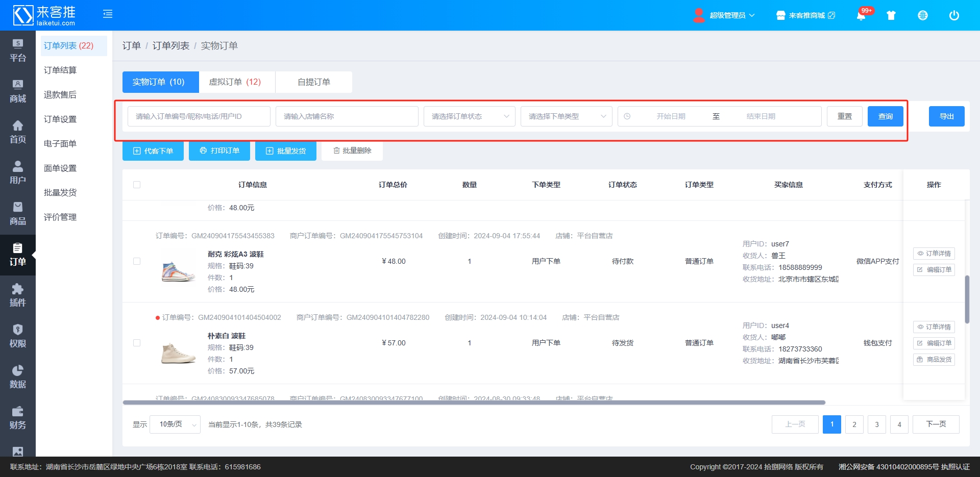
Task: Click the power logout icon
Action: coord(954,15)
